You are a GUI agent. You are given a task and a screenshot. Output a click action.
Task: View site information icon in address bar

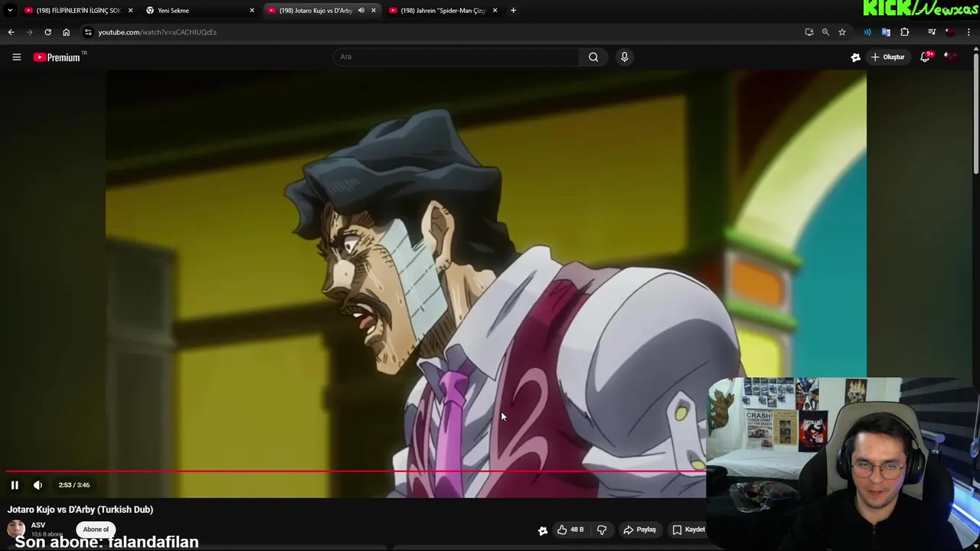coord(88,32)
